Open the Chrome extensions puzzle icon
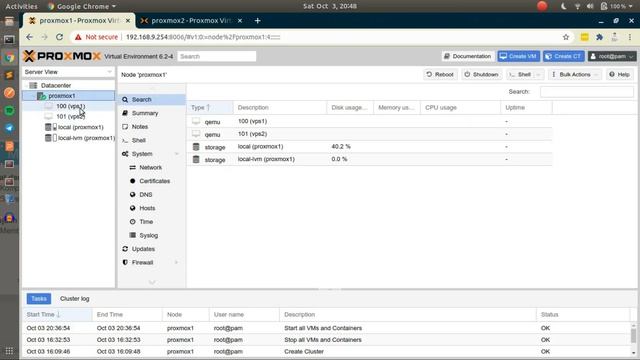 600,37
